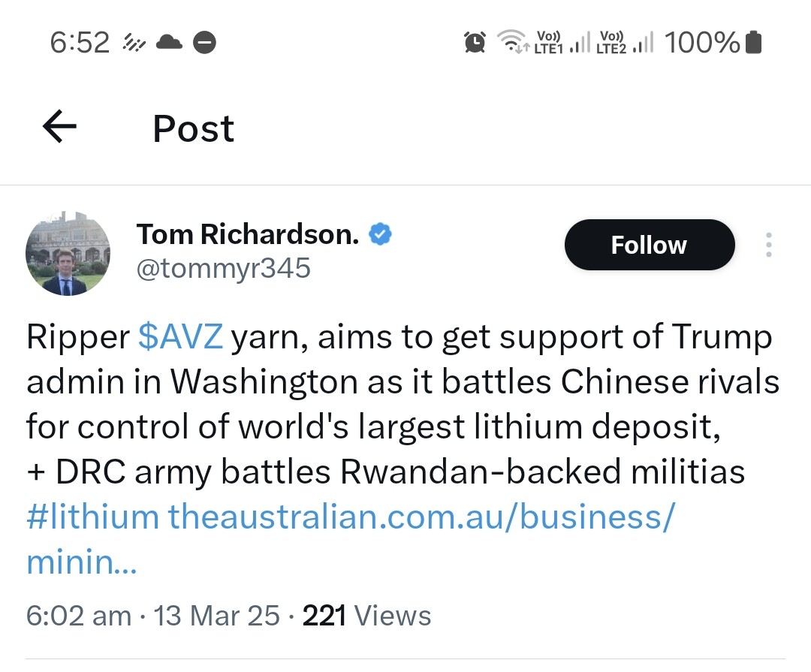Tap the LTE2 signal indicator

625,43
